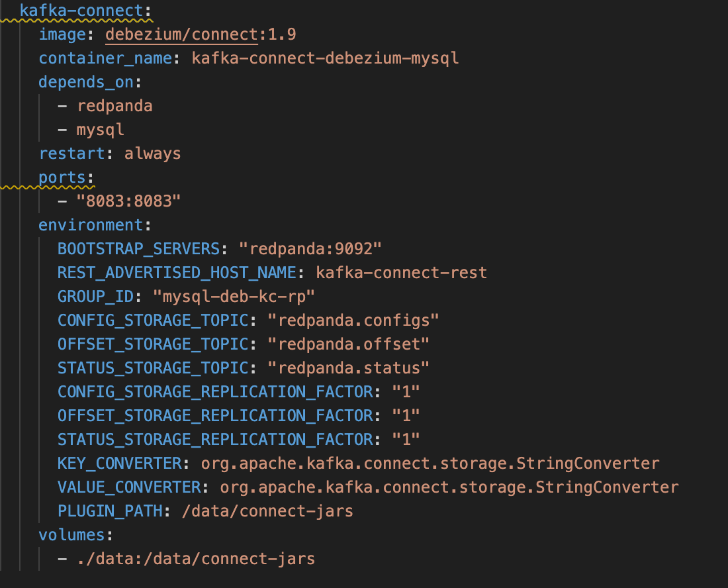This screenshot has width=728, height=588.
Task: Click the VALUE_CONVERTER key
Action: (x=129, y=487)
